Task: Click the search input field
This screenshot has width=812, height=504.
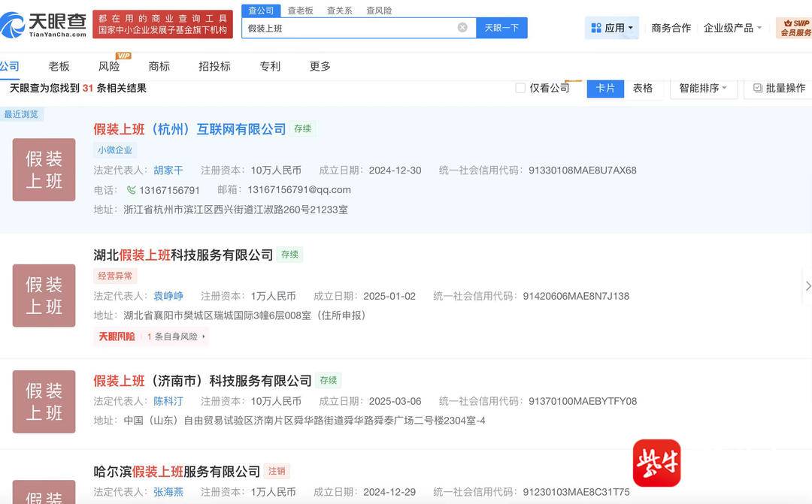Action: tap(350, 28)
